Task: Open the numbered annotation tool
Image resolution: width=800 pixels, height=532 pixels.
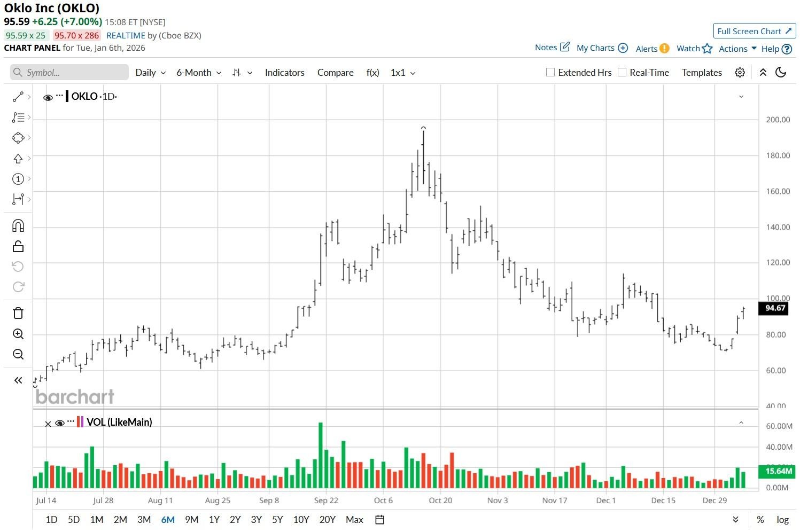Action: click(18, 179)
